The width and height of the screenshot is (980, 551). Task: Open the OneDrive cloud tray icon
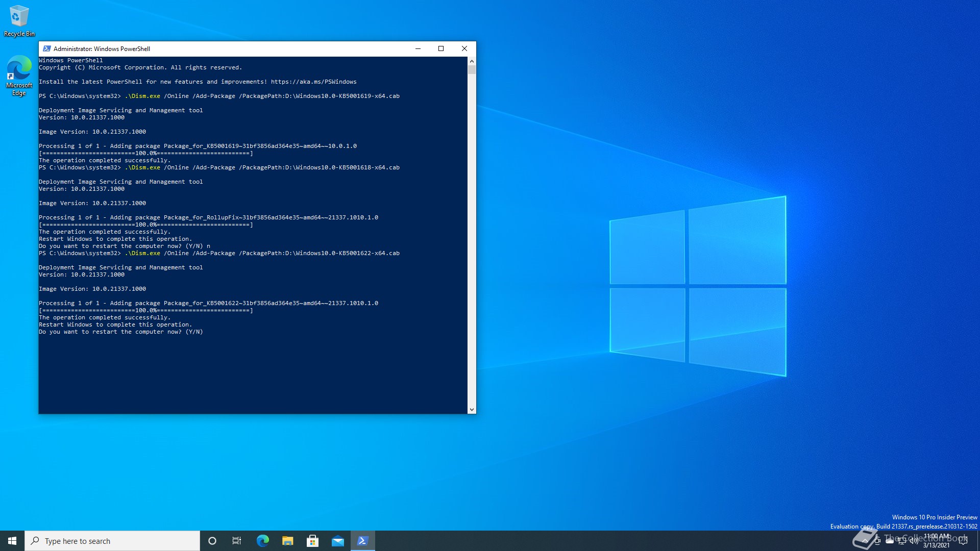[890, 541]
